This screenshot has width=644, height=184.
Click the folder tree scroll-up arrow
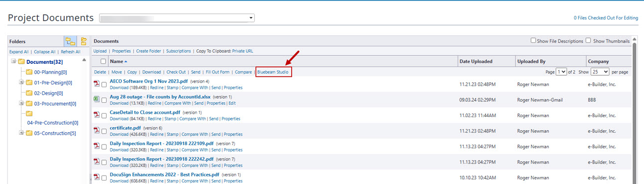[84, 60]
